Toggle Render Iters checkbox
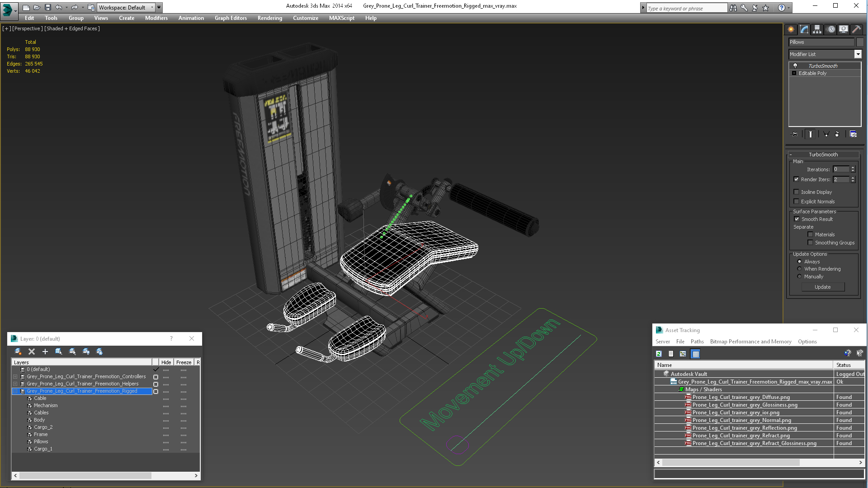 (x=797, y=179)
